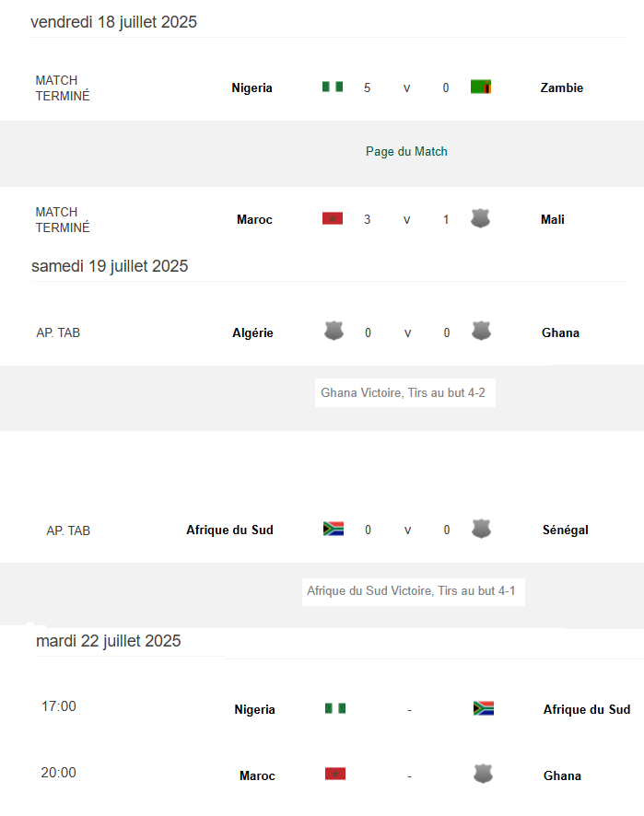
Task: Click the Mali team name
Action: click(x=553, y=220)
